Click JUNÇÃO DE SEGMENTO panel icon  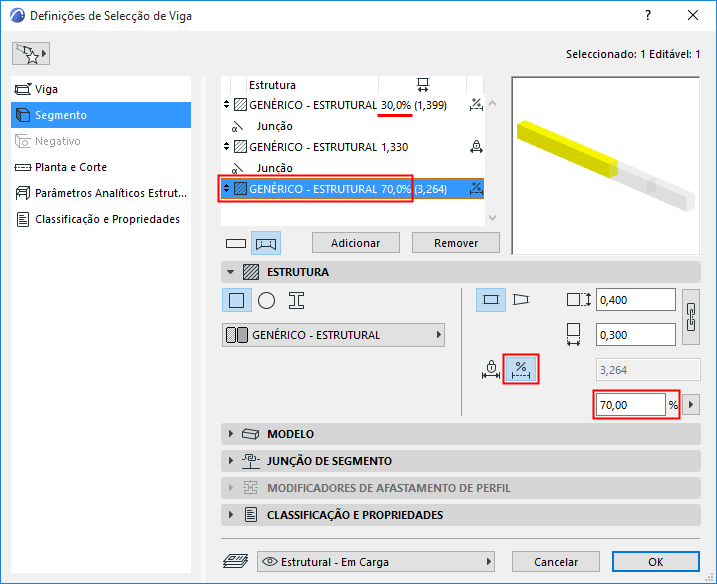pyautogui.click(x=250, y=461)
